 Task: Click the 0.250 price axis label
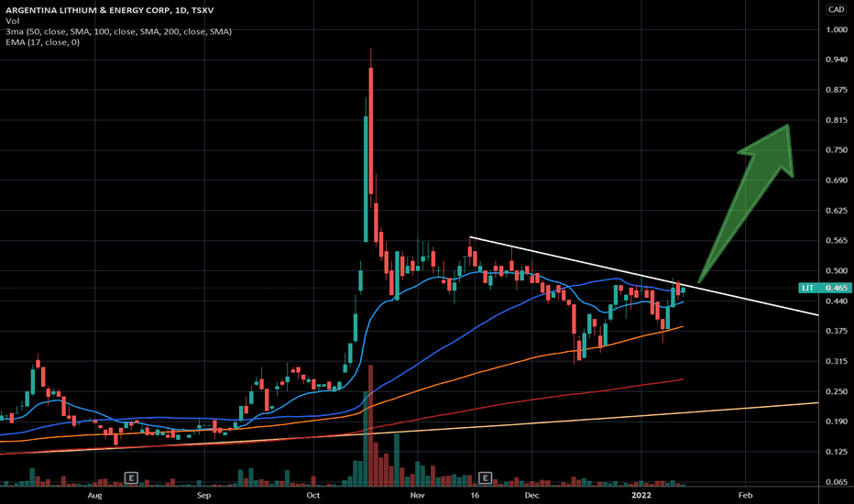[837, 391]
